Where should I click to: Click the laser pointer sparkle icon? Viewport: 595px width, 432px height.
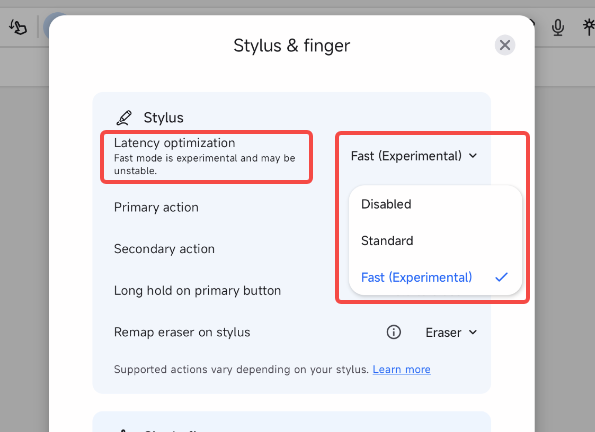[589, 27]
